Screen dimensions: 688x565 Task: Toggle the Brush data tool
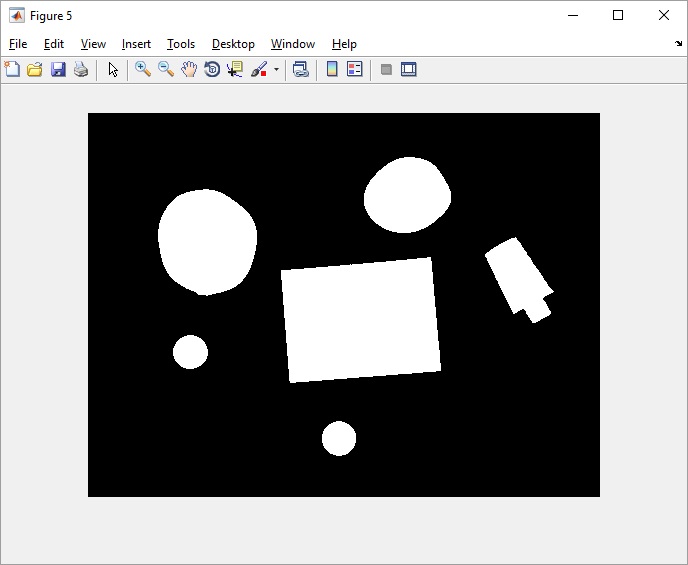[x=259, y=70]
